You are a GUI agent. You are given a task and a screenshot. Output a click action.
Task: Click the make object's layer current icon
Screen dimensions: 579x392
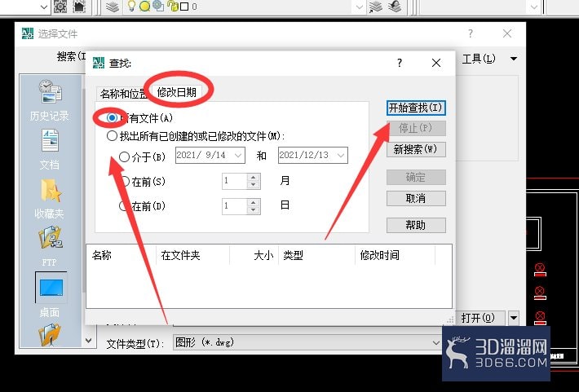tap(376, 7)
